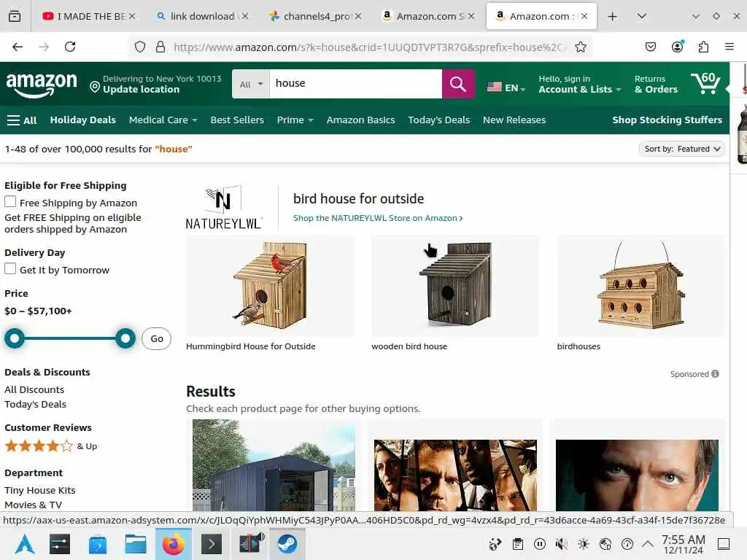The width and height of the screenshot is (747, 560).
Task: Click the Sponsored info icon
Action: coord(715,374)
